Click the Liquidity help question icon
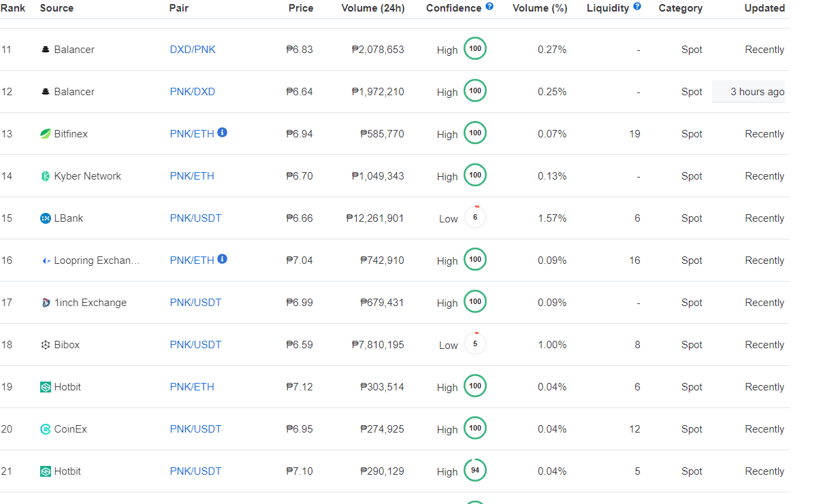 click(x=637, y=7)
